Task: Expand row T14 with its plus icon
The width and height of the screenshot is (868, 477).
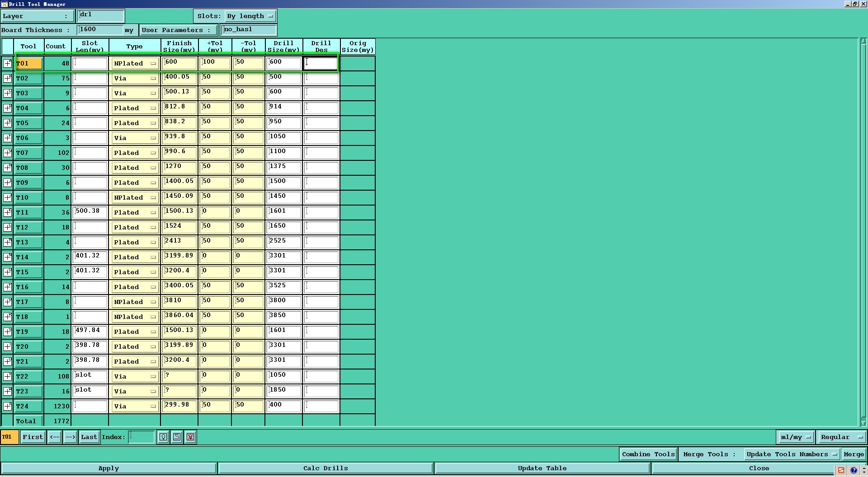Action: (x=8, y=257)
